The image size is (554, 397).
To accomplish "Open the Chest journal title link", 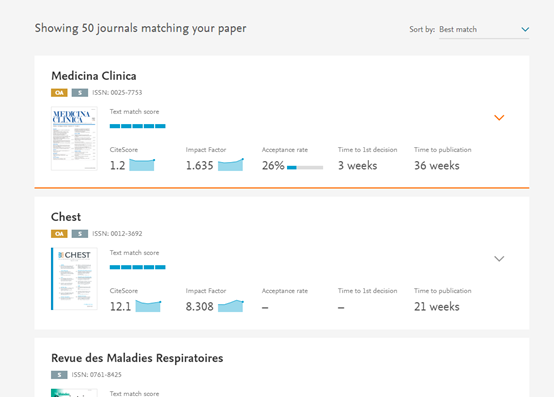I will tap(66, 217).
